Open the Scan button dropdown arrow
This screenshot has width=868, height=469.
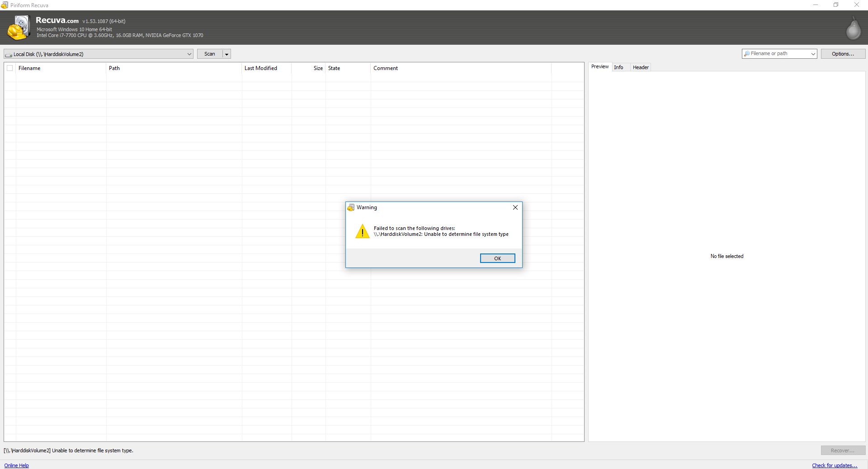227,54
